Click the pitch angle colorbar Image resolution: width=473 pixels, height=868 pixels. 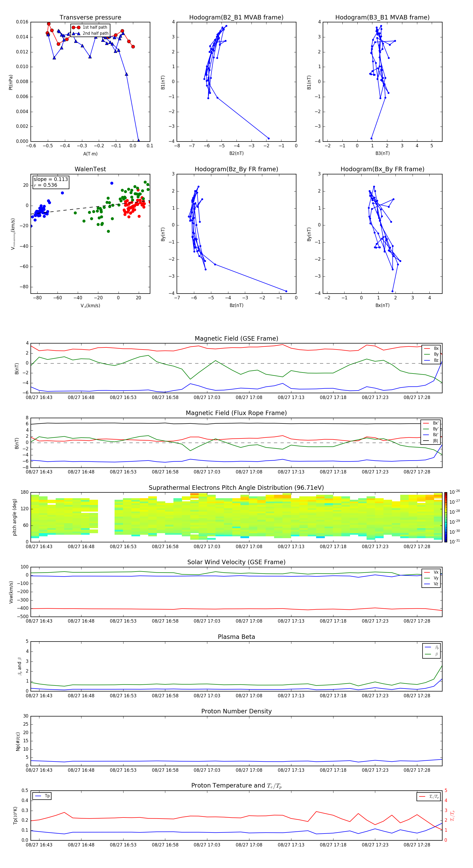(446, 517)
